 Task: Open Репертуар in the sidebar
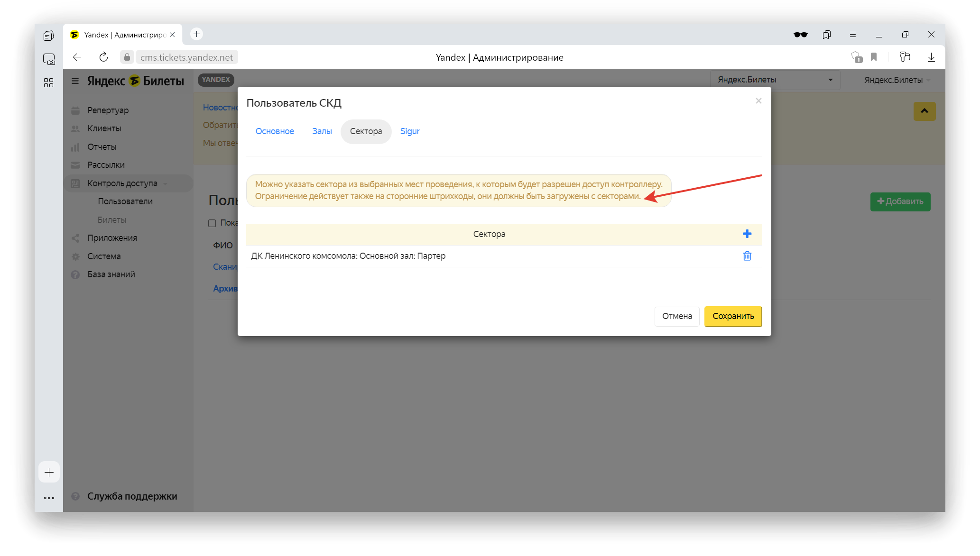[108, 110]
